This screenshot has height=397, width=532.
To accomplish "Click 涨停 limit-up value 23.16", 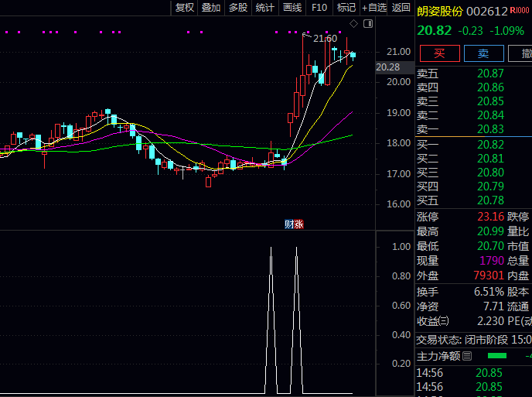I will (490, 217).
